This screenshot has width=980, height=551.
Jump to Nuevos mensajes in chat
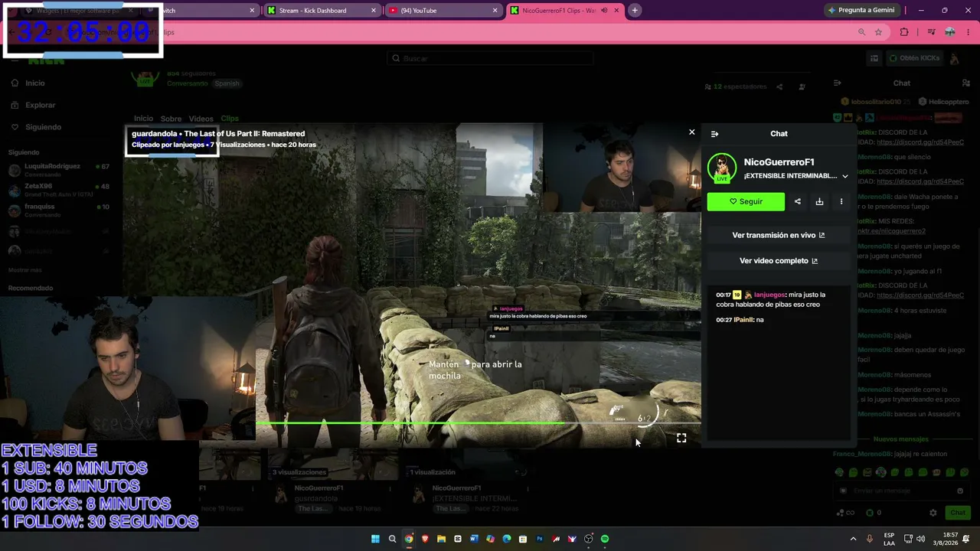point(901,439)
